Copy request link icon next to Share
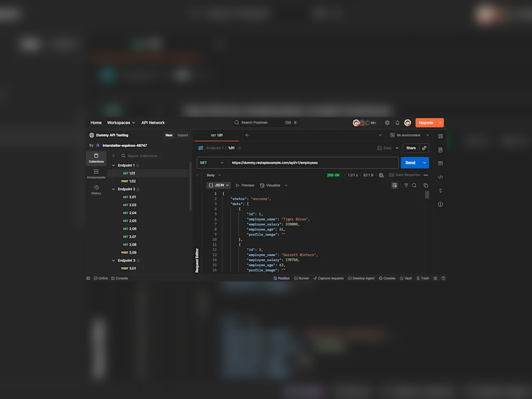 pyautogui.click(x=424, y=148)
